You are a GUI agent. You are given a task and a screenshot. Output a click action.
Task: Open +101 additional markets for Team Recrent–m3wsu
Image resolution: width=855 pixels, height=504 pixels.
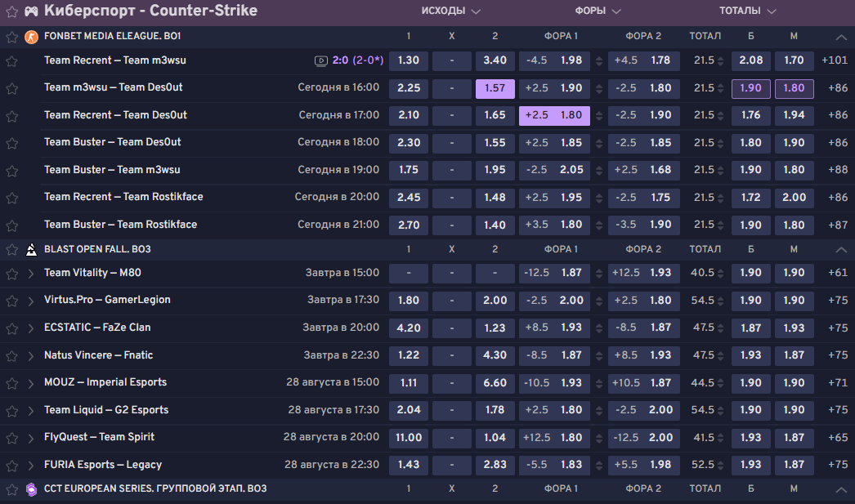coord(835,60)
